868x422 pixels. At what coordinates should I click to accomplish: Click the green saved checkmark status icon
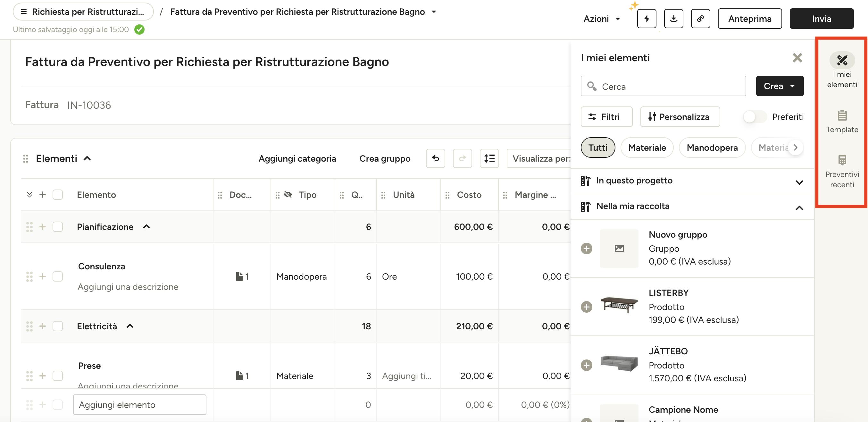click(139, 30)
